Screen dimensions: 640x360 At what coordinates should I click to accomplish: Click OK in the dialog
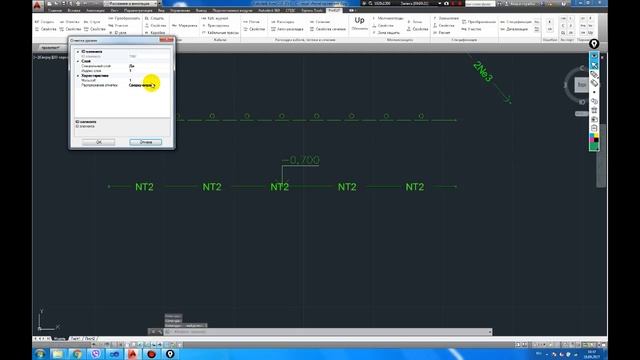pyautogui.click(x=98, y=142)
